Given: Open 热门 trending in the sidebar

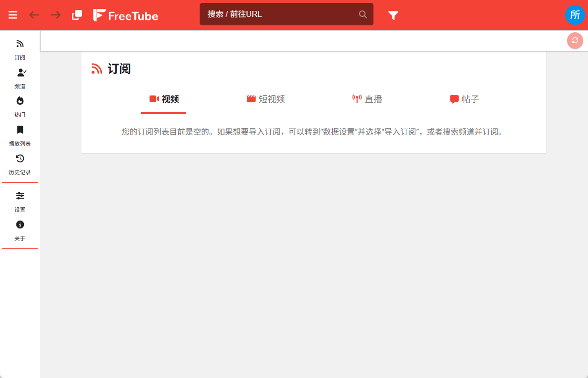Looking at the screenshot, I should point(20,107).
